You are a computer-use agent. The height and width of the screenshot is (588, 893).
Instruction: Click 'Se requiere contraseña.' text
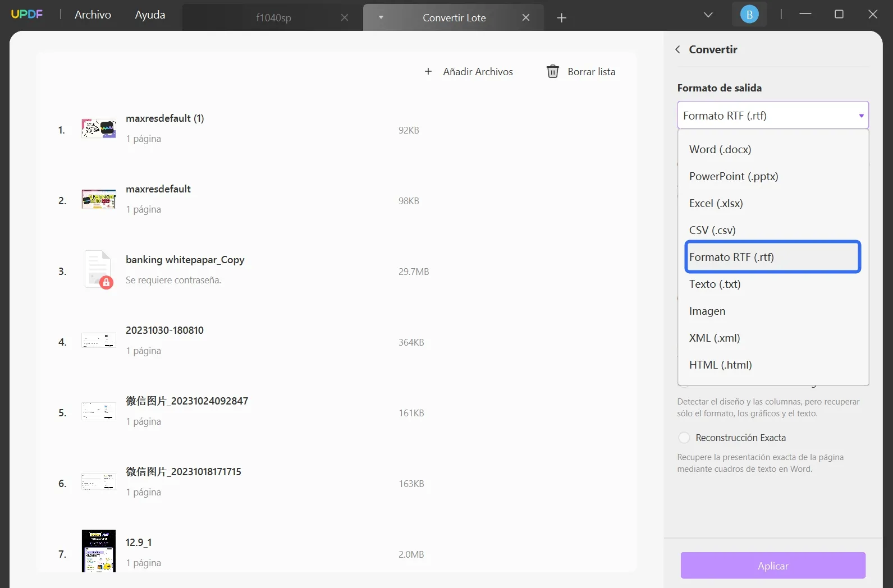173,280
